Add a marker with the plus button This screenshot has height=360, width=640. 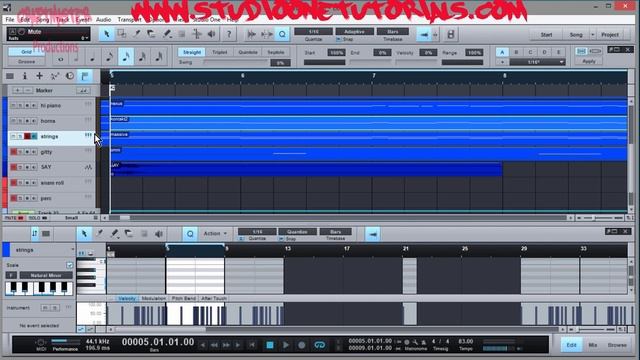point(17,91)
